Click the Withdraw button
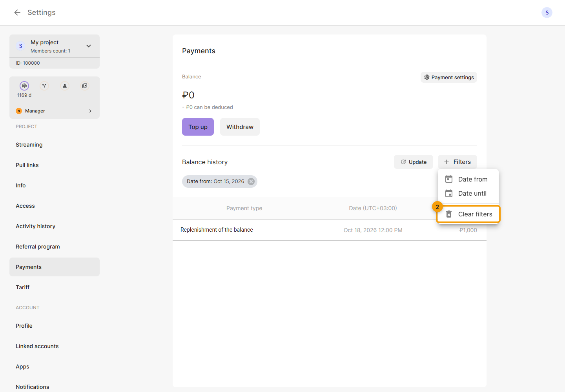The height and width of the screenshot is (392, 565). point(240,127)
